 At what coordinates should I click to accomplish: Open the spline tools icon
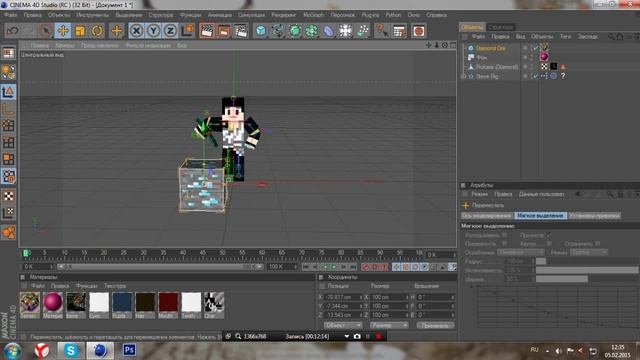pos(278,31)
